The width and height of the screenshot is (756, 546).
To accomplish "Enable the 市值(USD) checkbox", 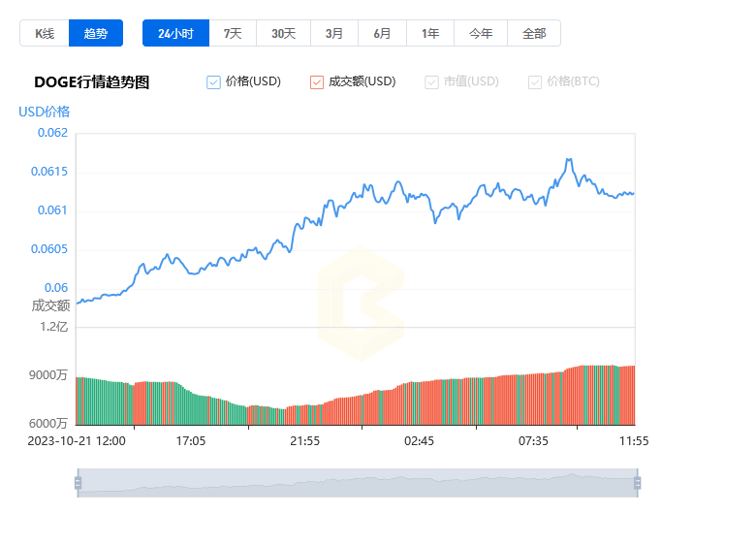I will [x=431, y=82].
